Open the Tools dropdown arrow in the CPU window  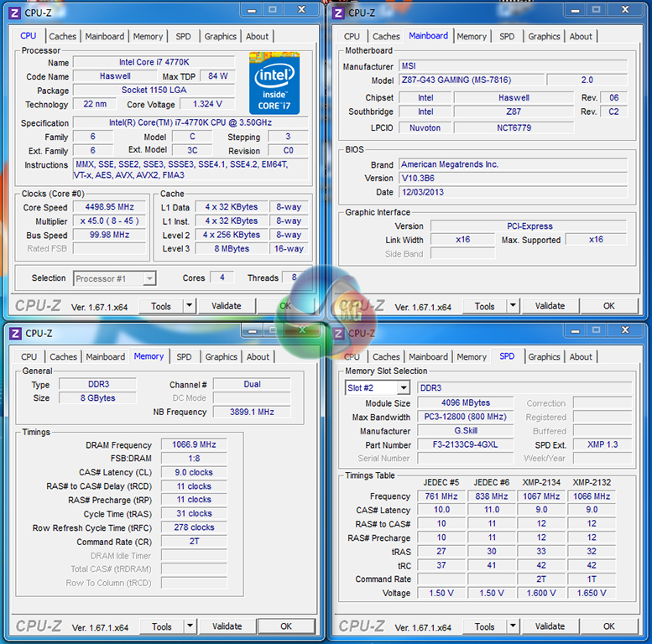(x=189, y=306)
